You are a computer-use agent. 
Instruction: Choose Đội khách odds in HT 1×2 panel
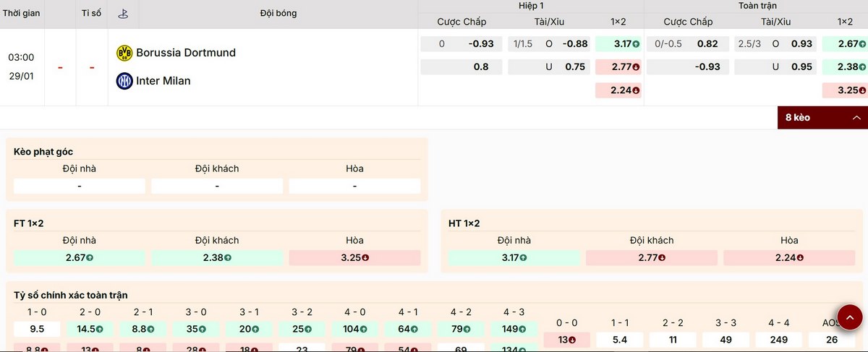[651, 258]
